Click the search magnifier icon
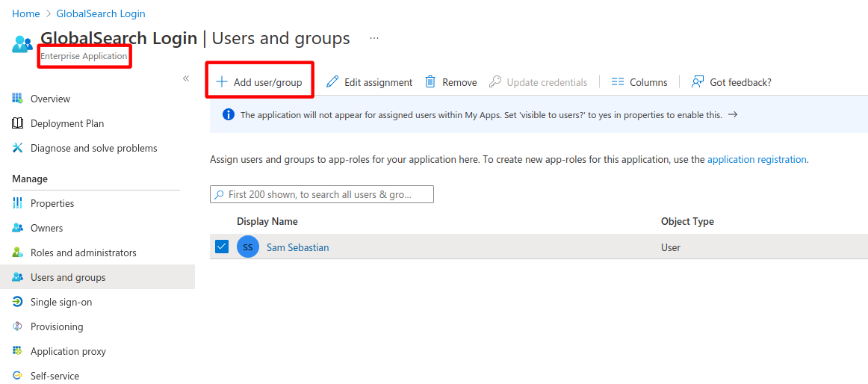The image size is (868, 384). point(220,195)
